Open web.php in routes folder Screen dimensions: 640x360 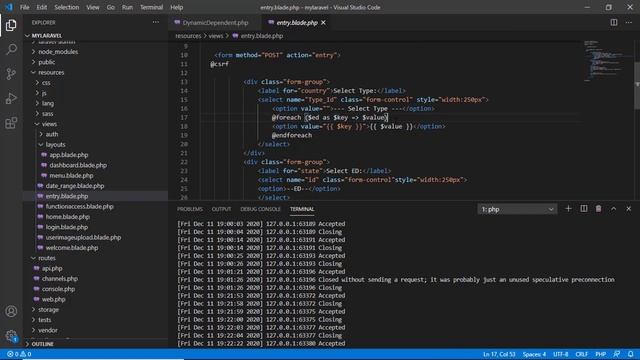pos(53,300)
